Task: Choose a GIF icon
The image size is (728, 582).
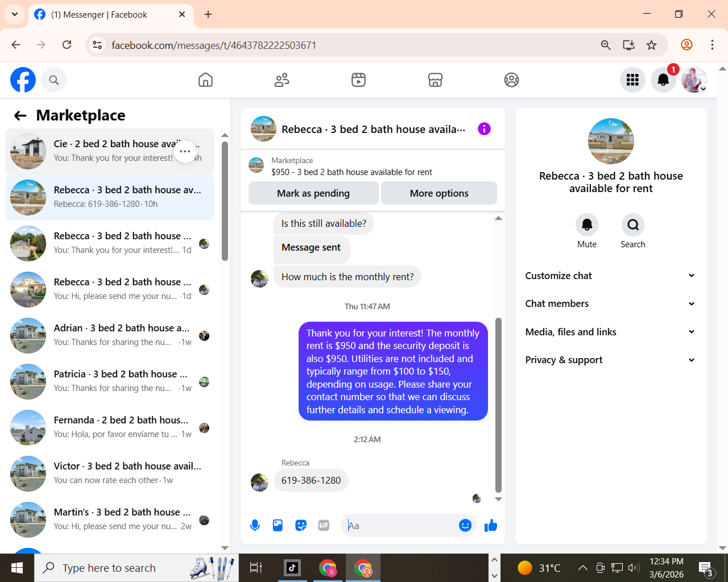Action: tap(324, 526)
